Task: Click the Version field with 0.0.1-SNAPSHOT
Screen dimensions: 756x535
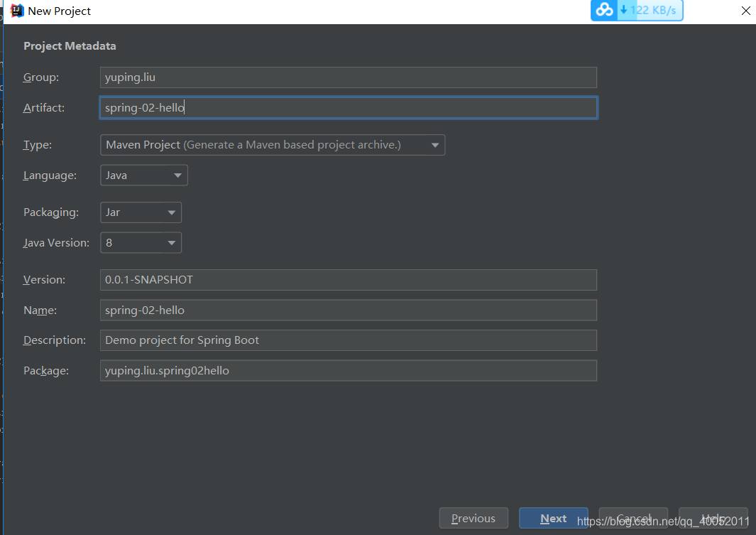Action: [348, 280]
